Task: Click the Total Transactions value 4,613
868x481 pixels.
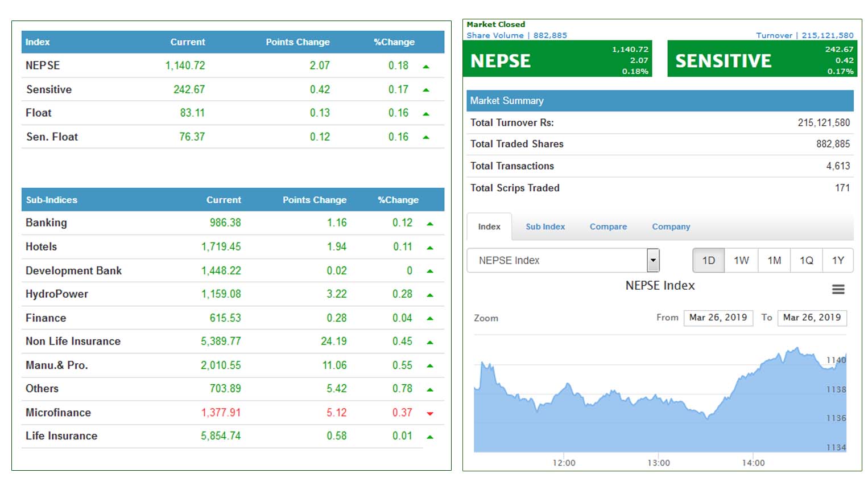Action: click(838, 166)
